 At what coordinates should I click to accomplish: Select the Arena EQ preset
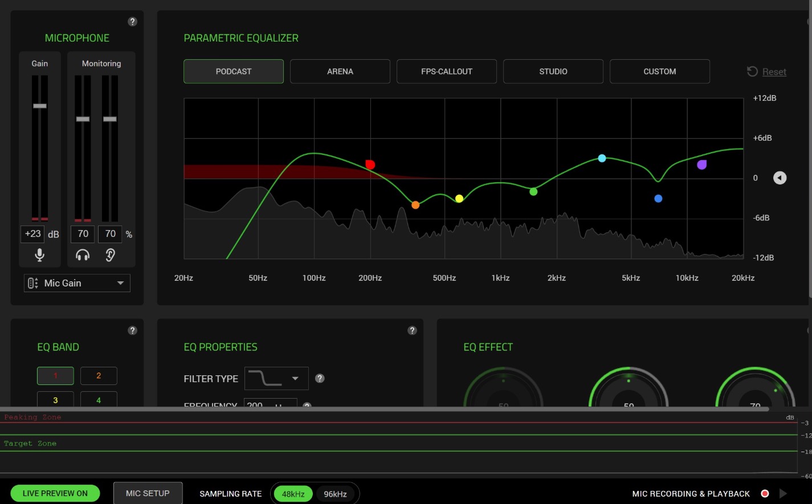[340, 71]
